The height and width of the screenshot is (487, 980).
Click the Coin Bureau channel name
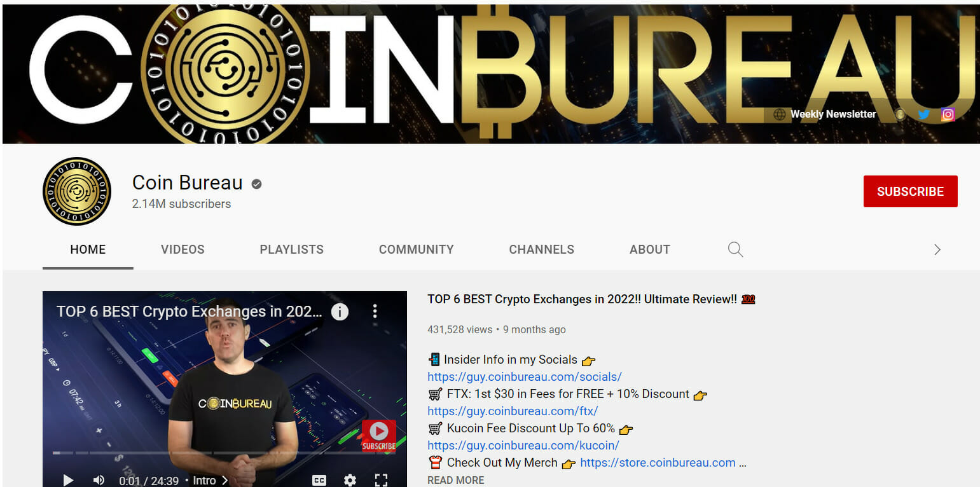point(188,183)
